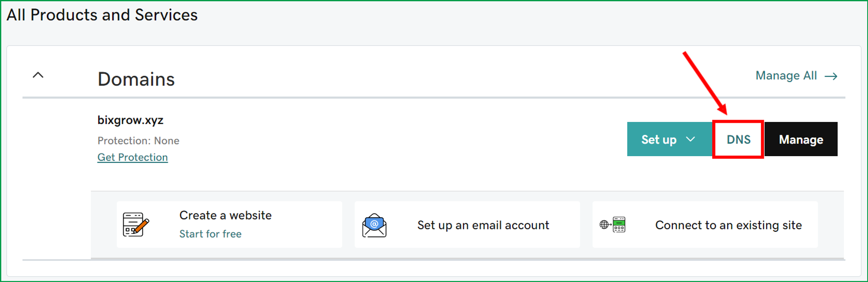Click the arrow icon beside Manage All
Viewport: 868px width, 282px height.
point(831,76)
